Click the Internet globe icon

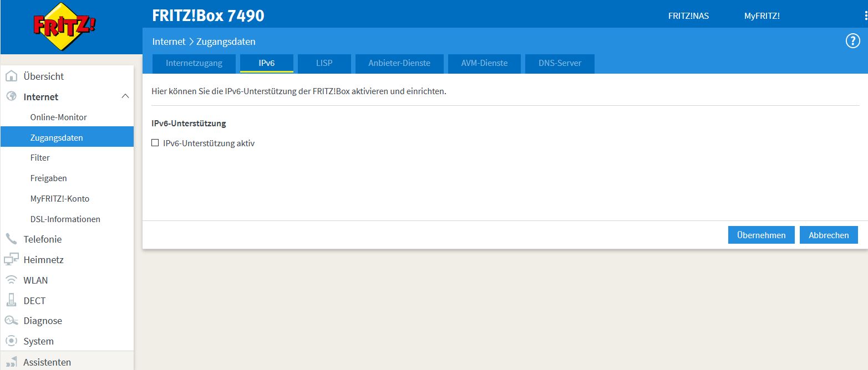tap(11, 96)
